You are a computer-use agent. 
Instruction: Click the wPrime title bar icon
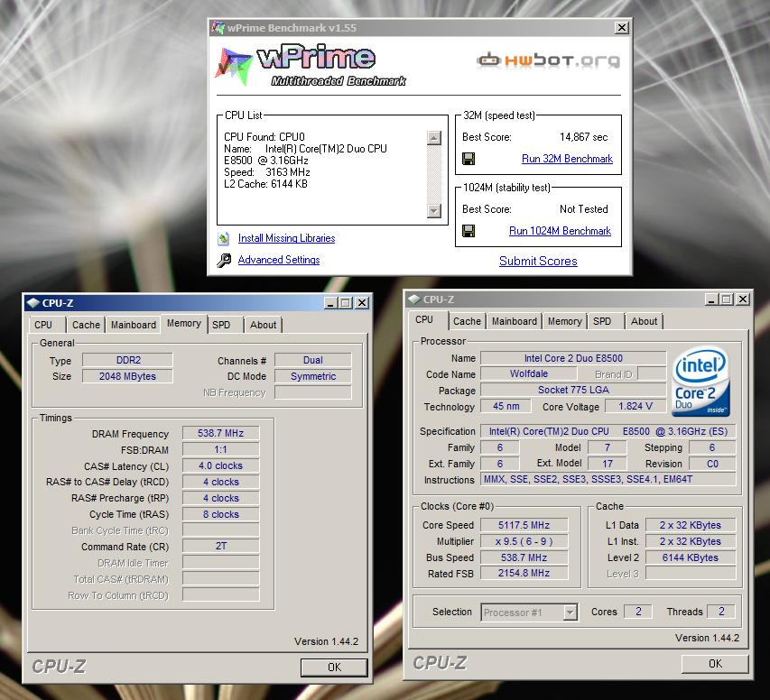(218, 27)
